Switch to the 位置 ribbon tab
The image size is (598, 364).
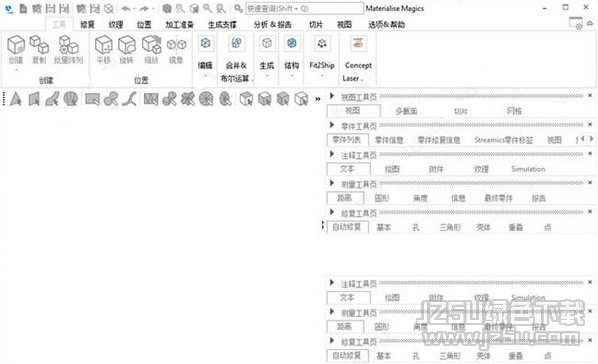click(144, 25)
